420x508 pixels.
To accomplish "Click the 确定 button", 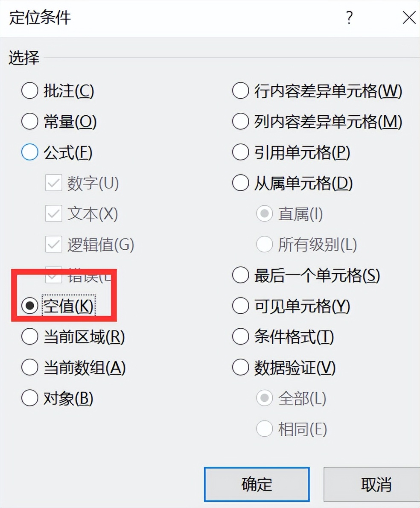I will tap(257, 484).
